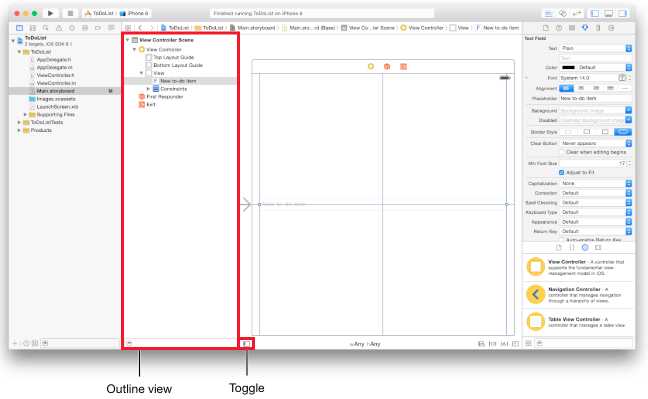
Task: Select AppDelegate.h in the project navigator
Action: click(54, 60)
